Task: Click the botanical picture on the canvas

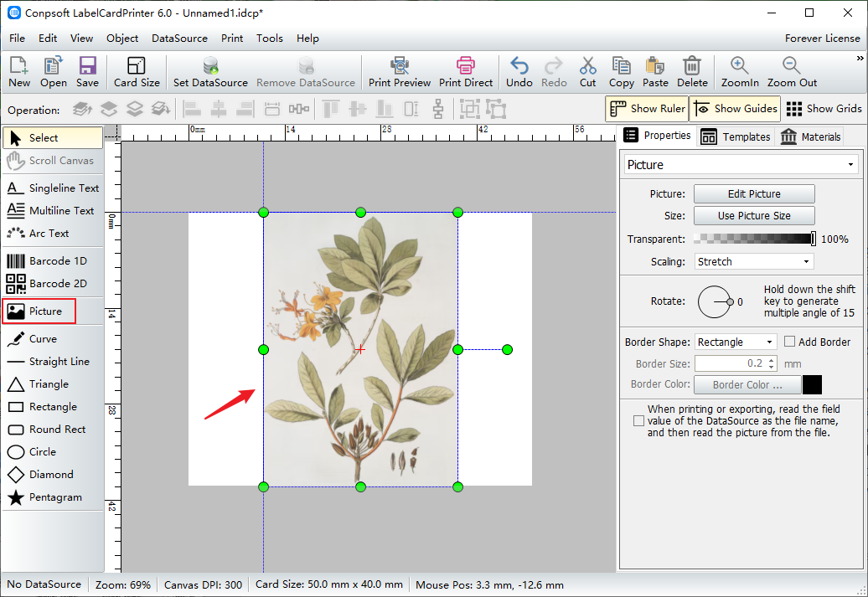Action: point(360,350)
